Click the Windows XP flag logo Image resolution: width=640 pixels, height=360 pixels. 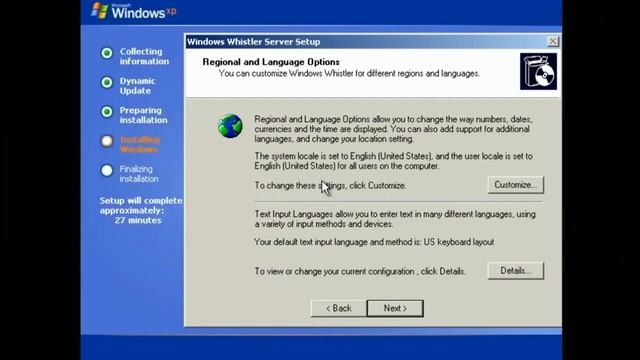tap(100, 11)
